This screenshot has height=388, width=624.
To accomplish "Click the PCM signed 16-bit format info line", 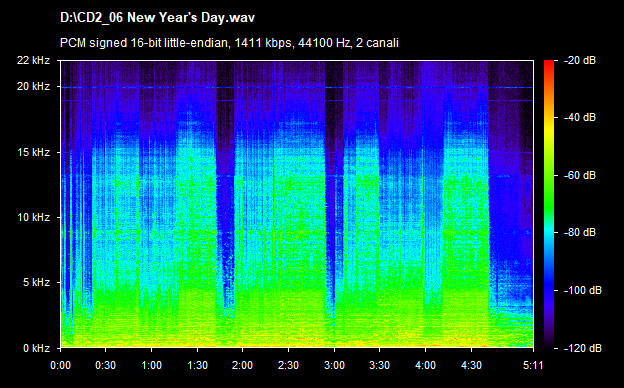I will click(x=229, y=43).
